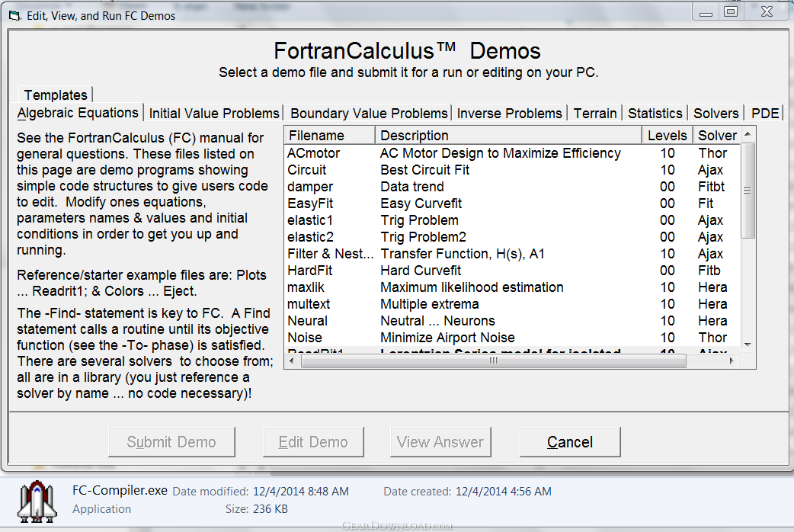
Task: Go to the Statistics tab
Action: pos(655,113)
